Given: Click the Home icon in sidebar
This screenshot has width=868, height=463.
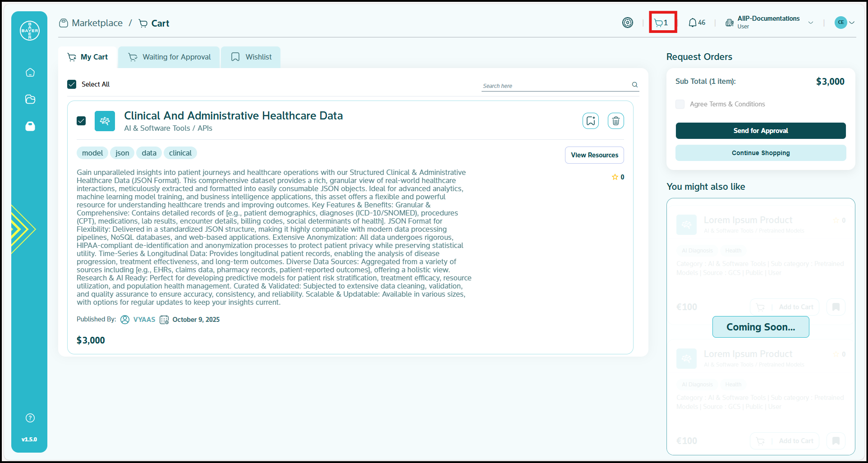Looking at the screenshot, I should [x=30, y=73].
